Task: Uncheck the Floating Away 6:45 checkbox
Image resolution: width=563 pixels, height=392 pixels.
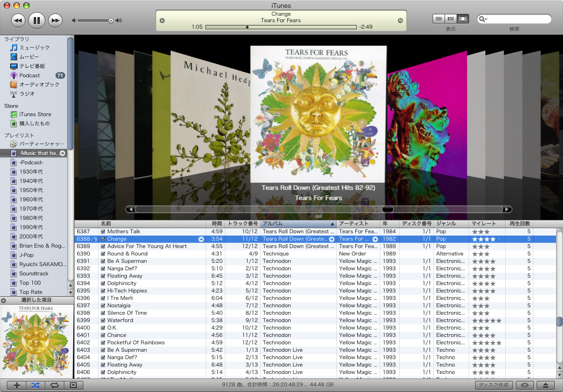Action: [x=103, y=276]
